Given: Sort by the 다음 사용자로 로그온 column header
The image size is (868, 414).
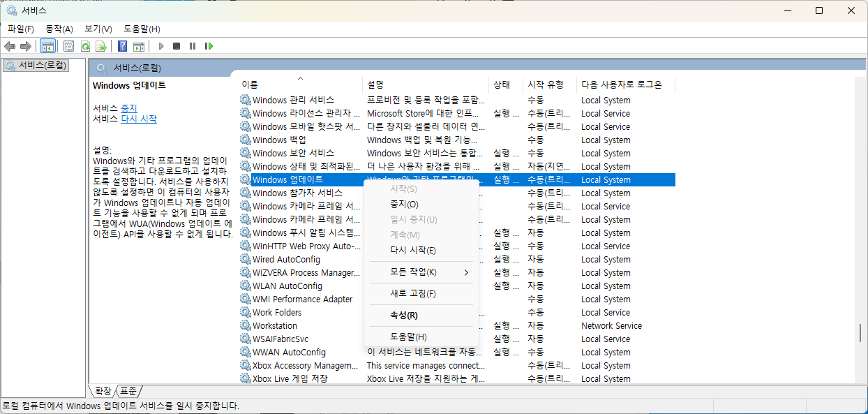Looking at the screenshot, I should pos(625,84).
